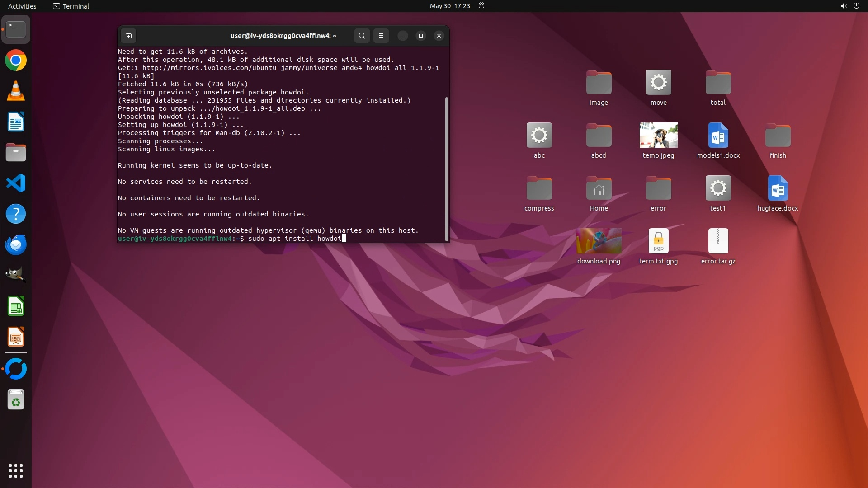Open LibreOffice Impress from dock
Viewport: 868px width, 488px height.
[16, 338]
